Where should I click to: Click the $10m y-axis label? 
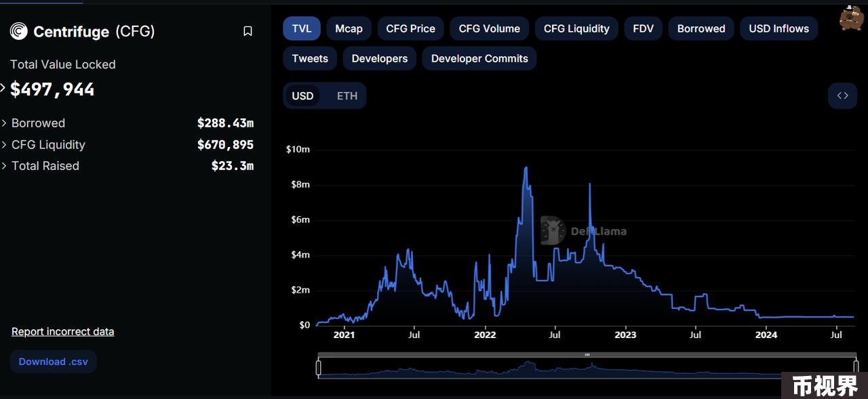[x=298, y=149]
